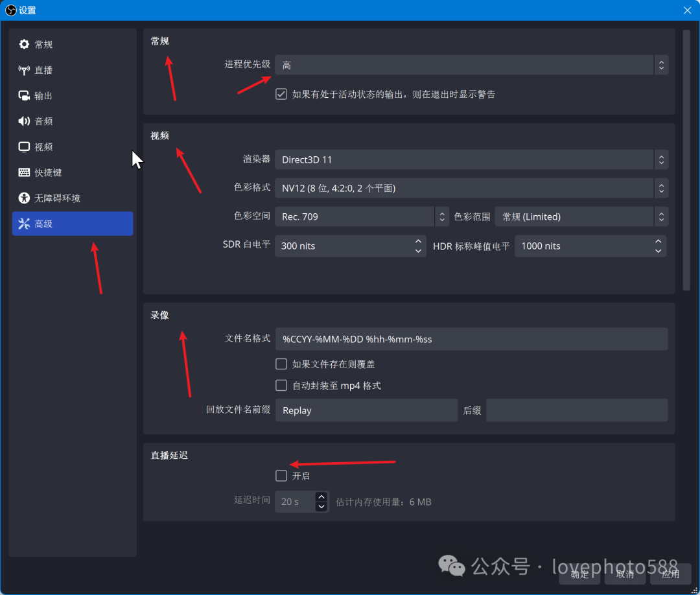The height and width of the screenshot is (595, 700).
Task: Open the 进程优先级 dropdown
Action: point(471,65)
